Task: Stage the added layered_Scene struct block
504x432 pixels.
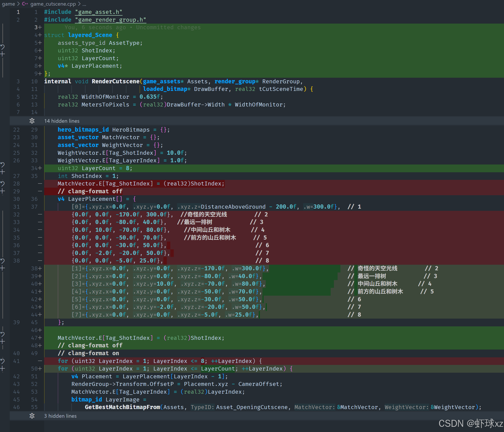Action: 2,54
